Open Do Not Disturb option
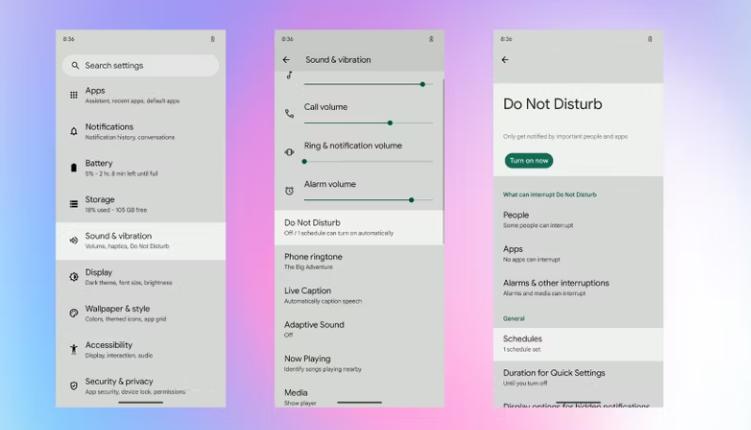751x430 pixels. click(x=359, y=227)
